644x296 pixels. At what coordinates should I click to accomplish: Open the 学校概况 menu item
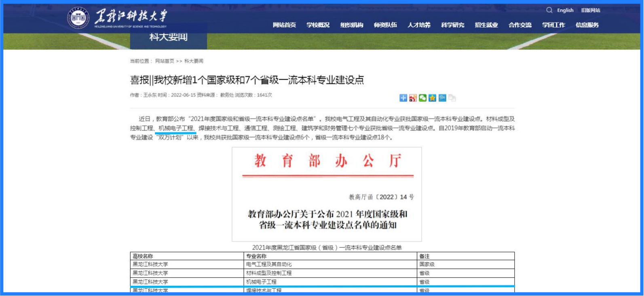(318, 25)
